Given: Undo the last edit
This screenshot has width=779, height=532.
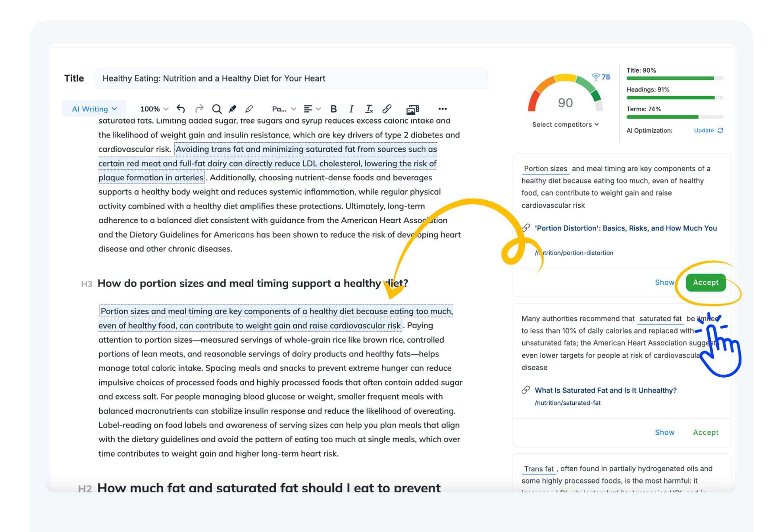Looking at the screenshot, I should tap(181, 109).
